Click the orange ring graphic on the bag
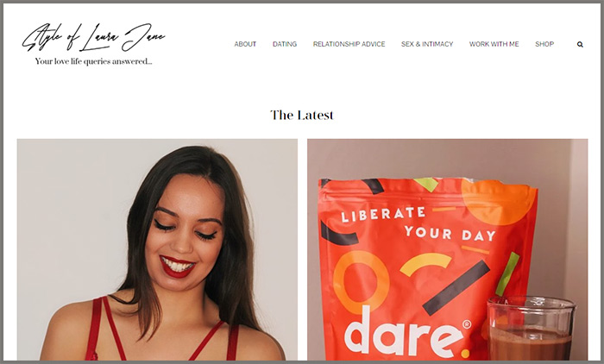Screen dimensions: 604x364 361,282
